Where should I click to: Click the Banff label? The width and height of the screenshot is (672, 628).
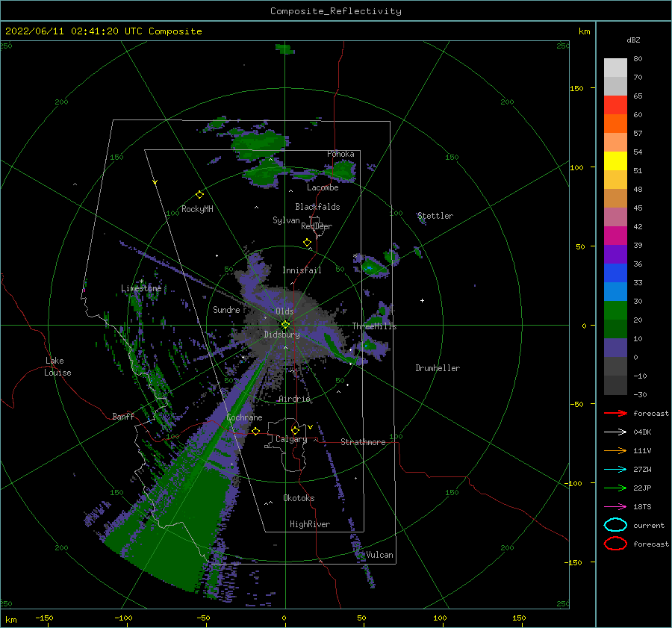click(x=123, y=416)
